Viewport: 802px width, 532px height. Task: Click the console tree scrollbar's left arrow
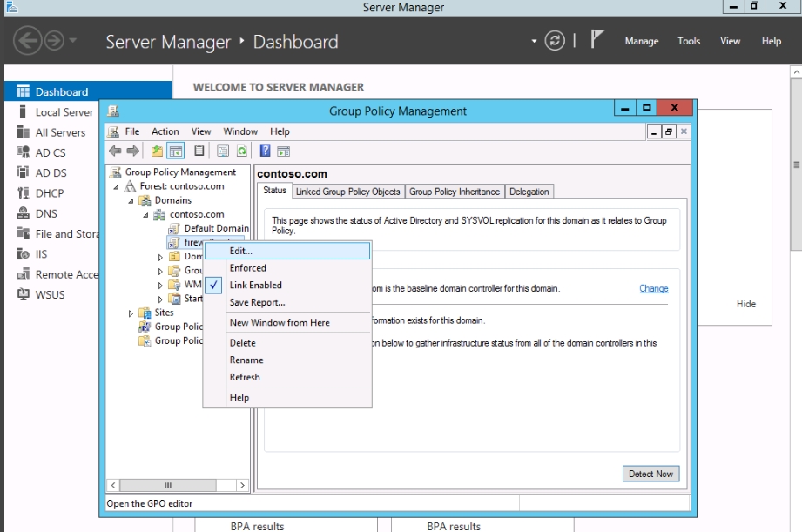click(113, 485)
